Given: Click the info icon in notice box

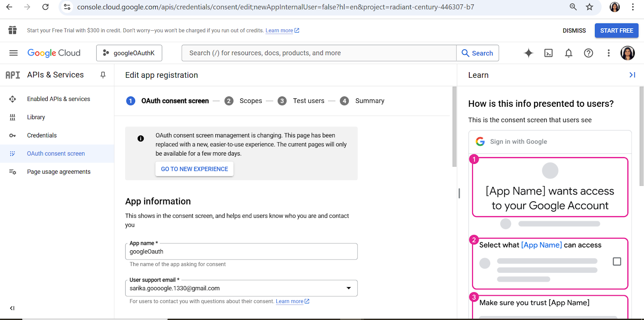Looking at the screenshot, I should 140,139.
